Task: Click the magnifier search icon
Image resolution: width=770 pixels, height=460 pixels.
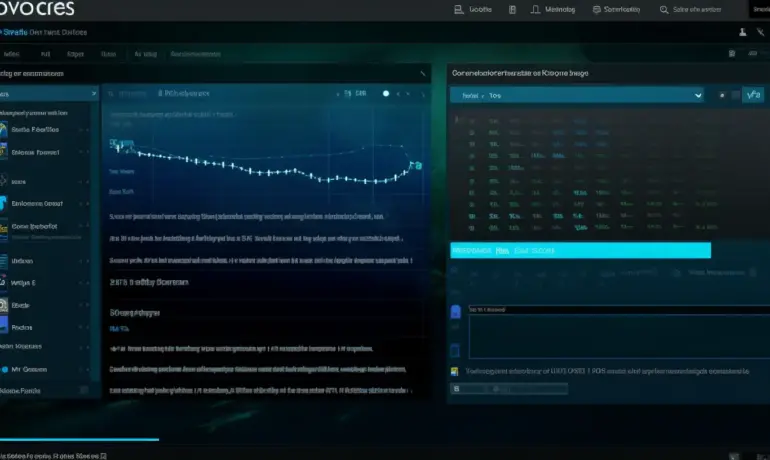Action: coord(664,10)
